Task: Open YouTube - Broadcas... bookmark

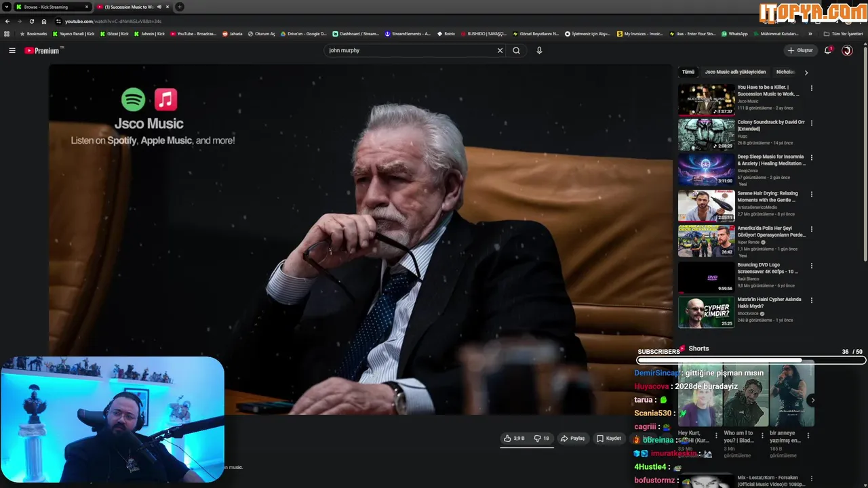Action: pyautogui.click(x=193, y=33)
